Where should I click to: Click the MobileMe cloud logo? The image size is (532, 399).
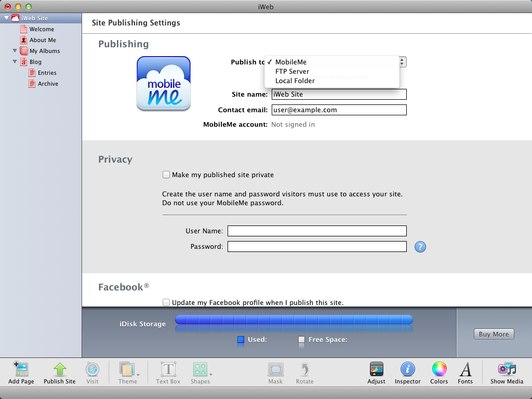tap(164, 84)
